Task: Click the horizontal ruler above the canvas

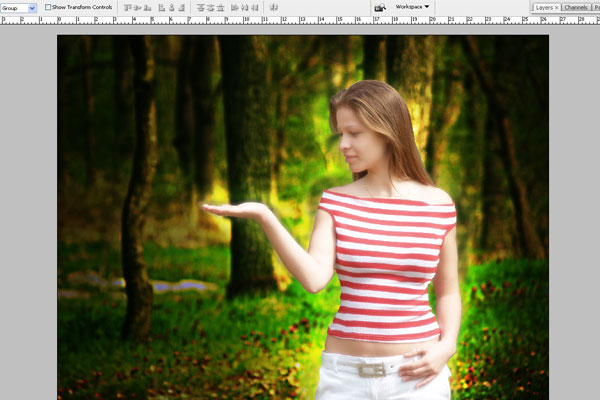Action: (x=300, y=19)
